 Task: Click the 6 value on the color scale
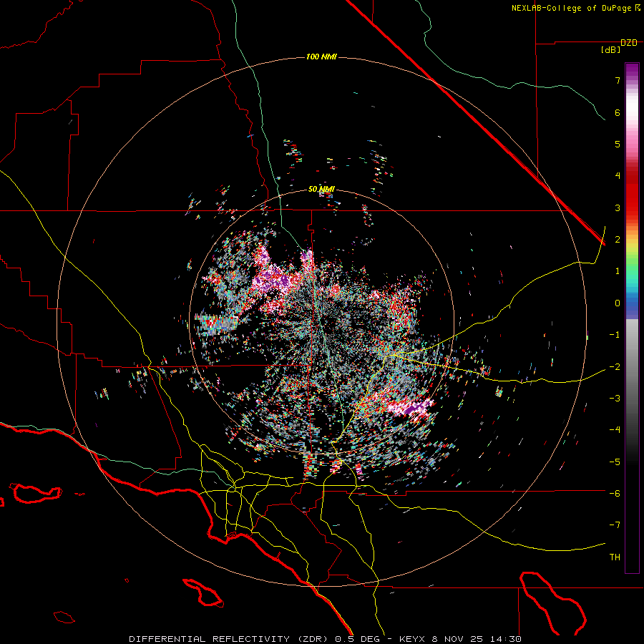point(618,112)
